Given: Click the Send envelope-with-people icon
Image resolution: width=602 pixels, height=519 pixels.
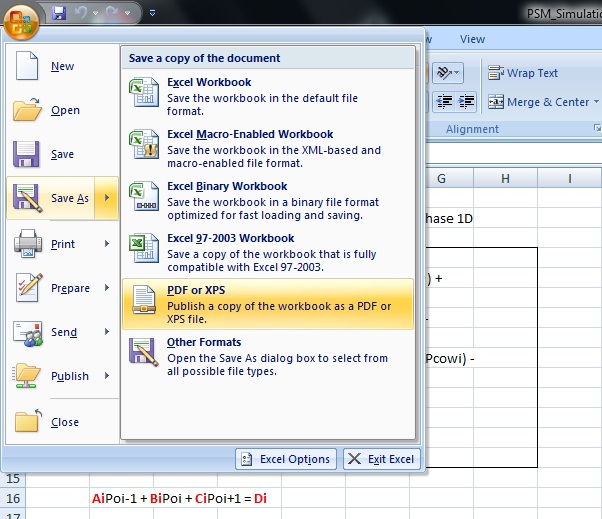Looking at the screenshot, I should (28, 333).
